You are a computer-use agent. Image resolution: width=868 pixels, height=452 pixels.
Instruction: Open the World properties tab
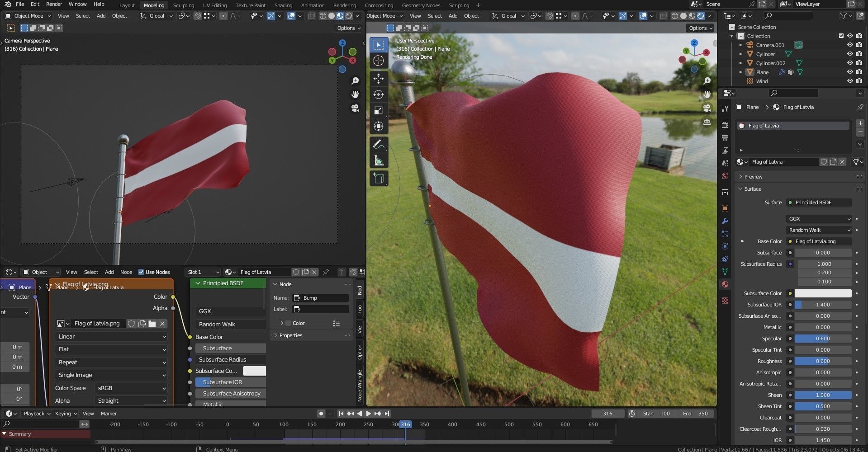(x=725, y=176)
